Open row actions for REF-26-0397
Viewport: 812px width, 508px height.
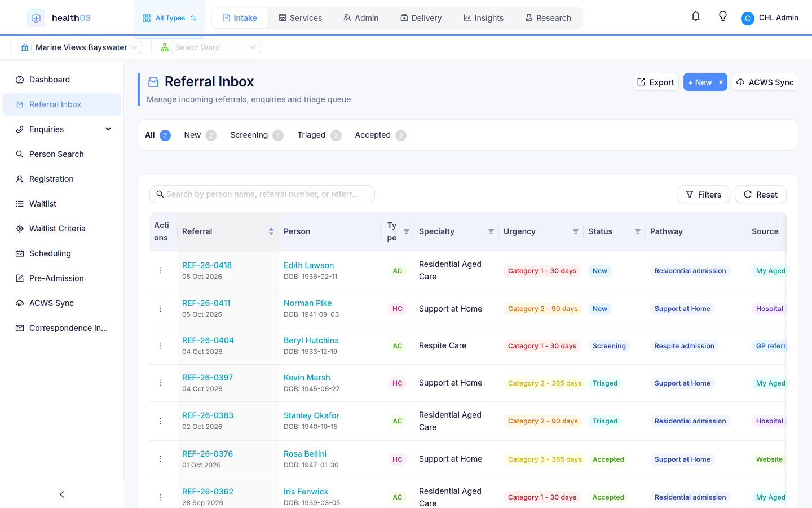coord(161,383)
